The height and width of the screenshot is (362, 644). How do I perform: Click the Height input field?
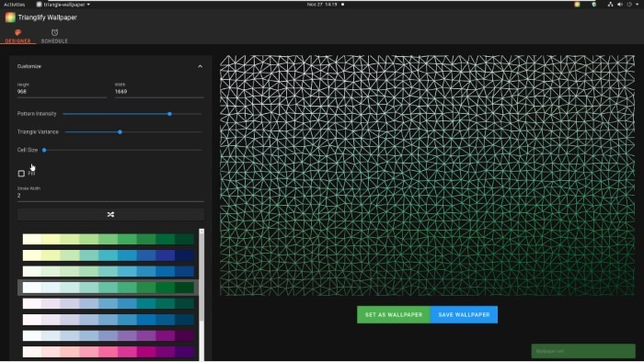(x=62, y=92)
